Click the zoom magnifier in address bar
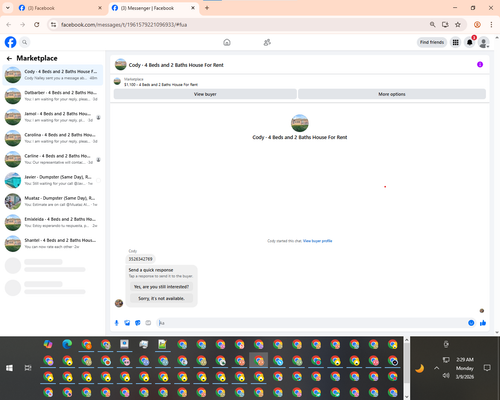This screenshot has width=500, height=400. tap(432, 24)
